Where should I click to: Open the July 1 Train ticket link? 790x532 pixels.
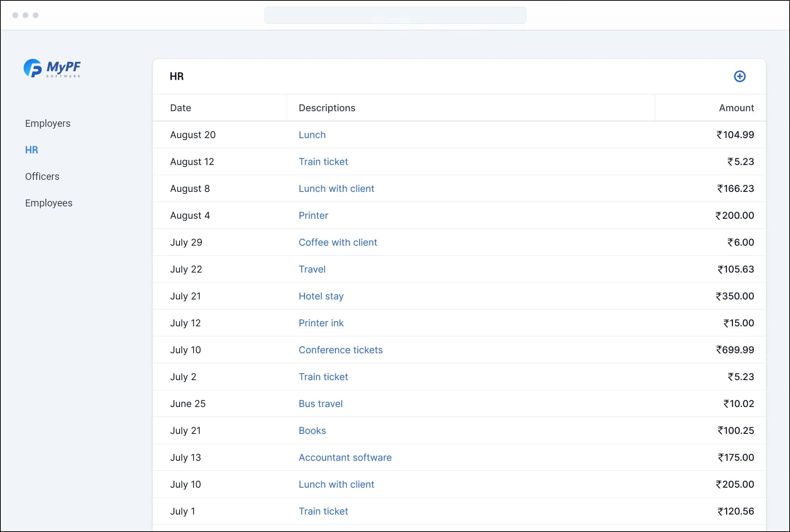pyautogui.click(x=323, y=511)
